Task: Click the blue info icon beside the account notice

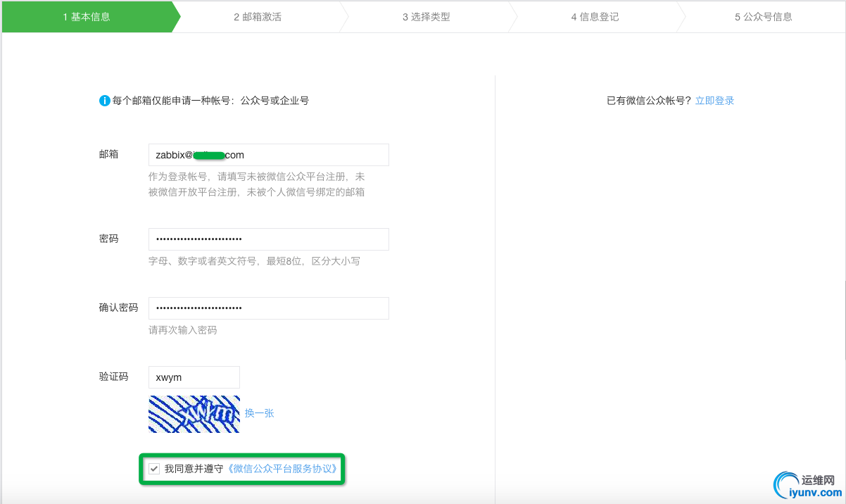Action: click(105, 101)
